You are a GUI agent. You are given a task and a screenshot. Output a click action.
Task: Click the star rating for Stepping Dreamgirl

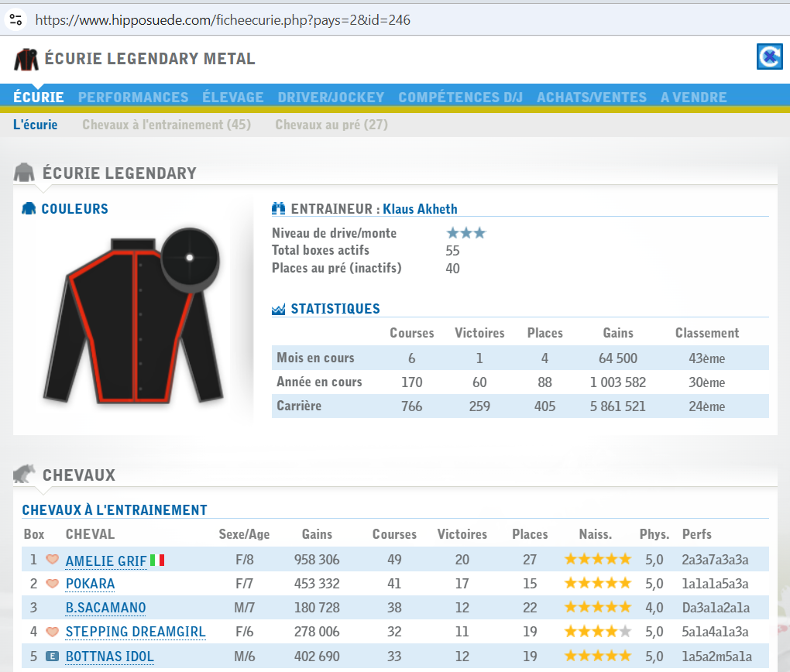point(598,631)
